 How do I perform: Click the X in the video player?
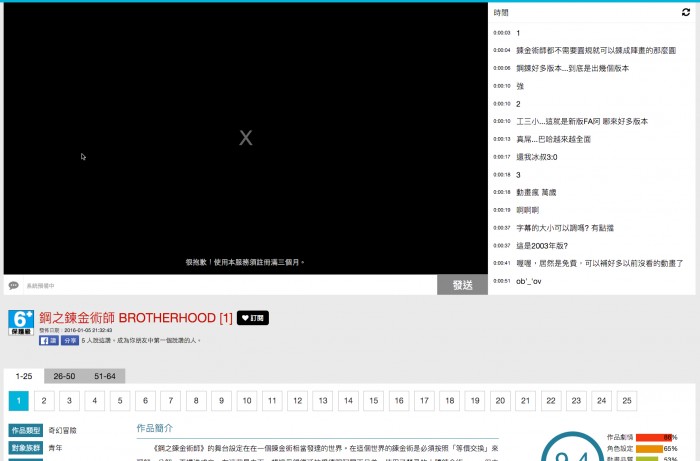pyautogui.click(x=246, y=138)
